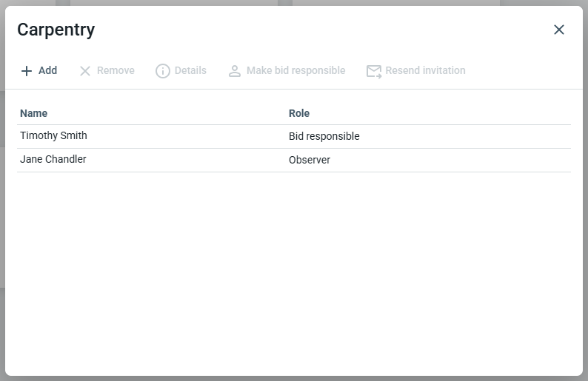This screenshot has height=381, width=588.
Task: Click the person icon for bid responsible
Action: [235, 71]
